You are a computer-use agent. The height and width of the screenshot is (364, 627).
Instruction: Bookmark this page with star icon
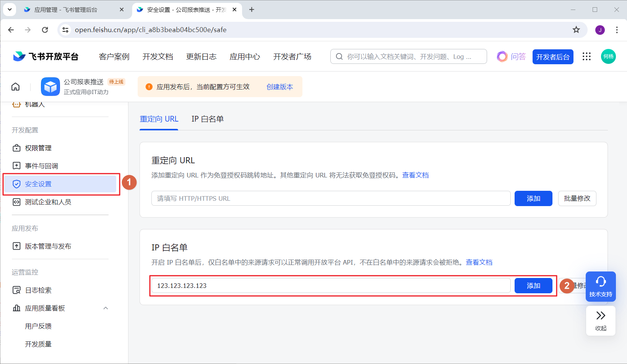click(x=576, y=30)
